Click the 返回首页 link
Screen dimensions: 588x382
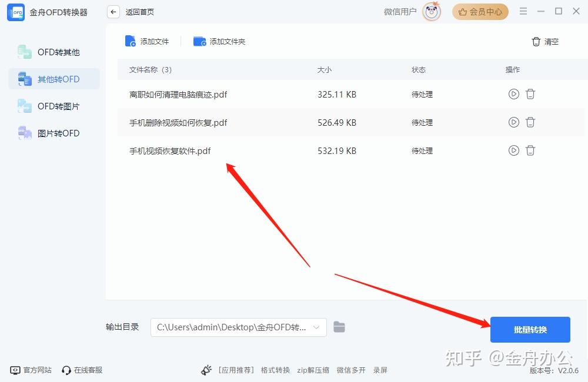pyautogui.click(x=139, y=12)
